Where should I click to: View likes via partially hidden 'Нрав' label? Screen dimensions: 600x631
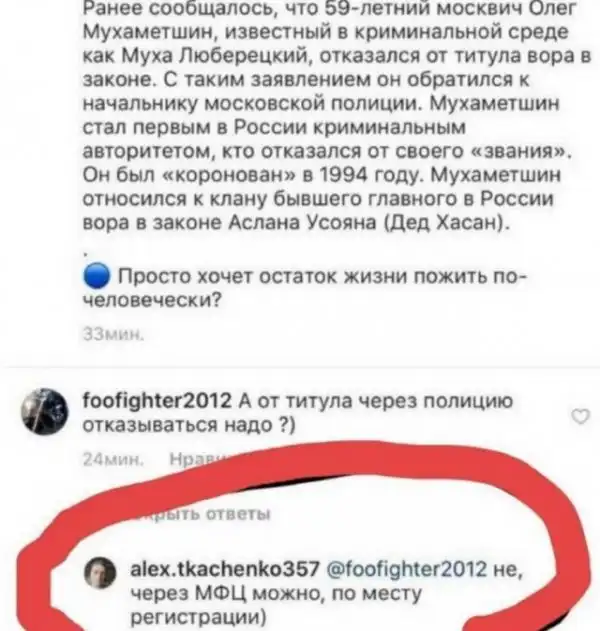pos(193,459)
